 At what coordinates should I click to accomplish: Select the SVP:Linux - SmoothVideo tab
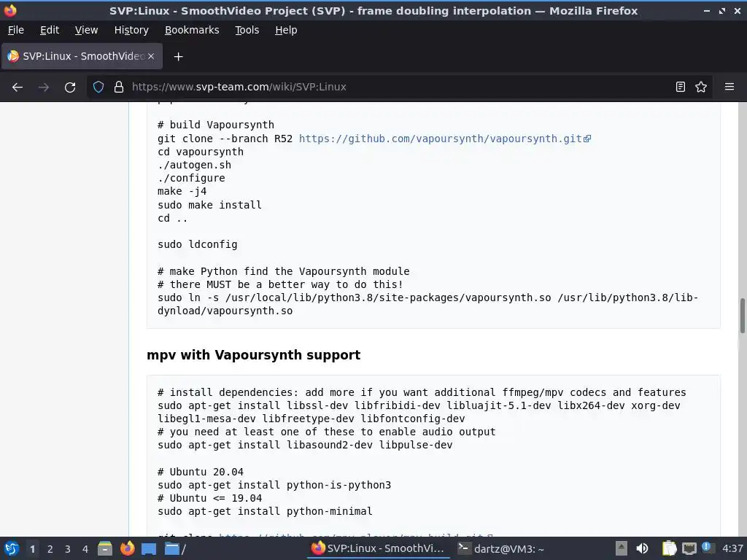[82, 56]
